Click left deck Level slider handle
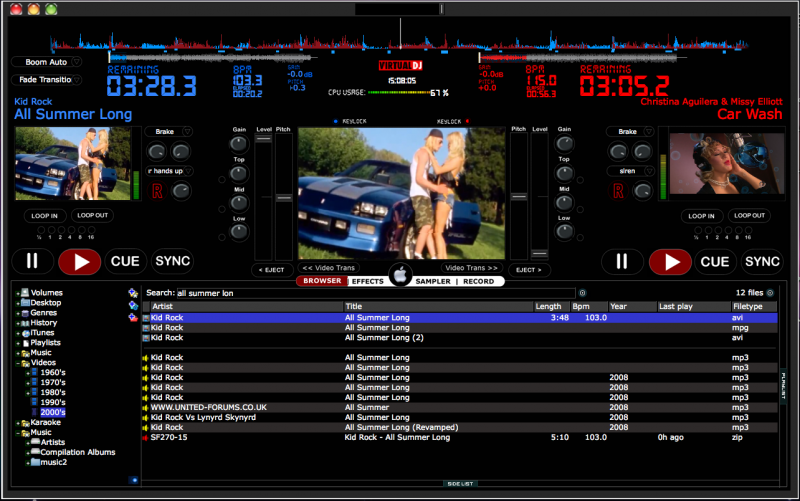This screenshot has width=800, height=501. [263, 139]
